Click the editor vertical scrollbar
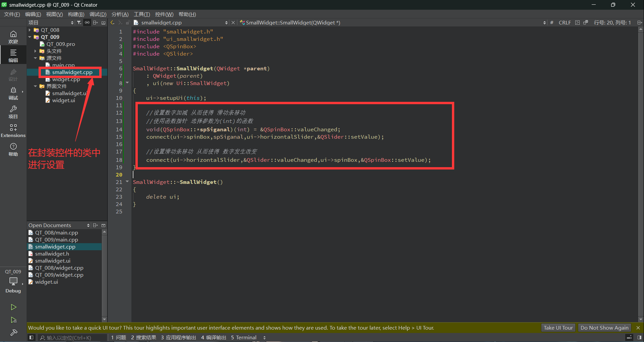This screenshot has height=342, width=644. click(641, 167)
